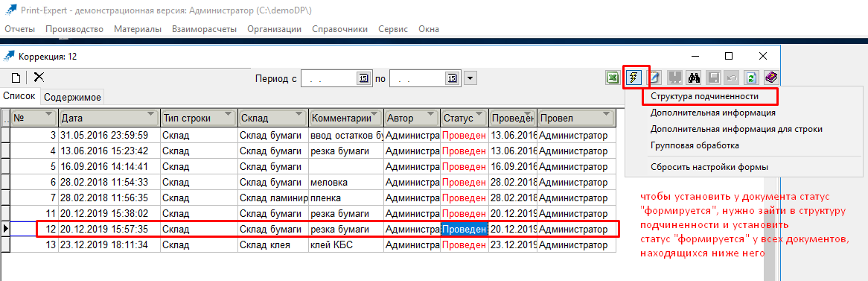Click the edit document notepad icon
The width and height of the screenshot is (868, 281).
[655, 78]
